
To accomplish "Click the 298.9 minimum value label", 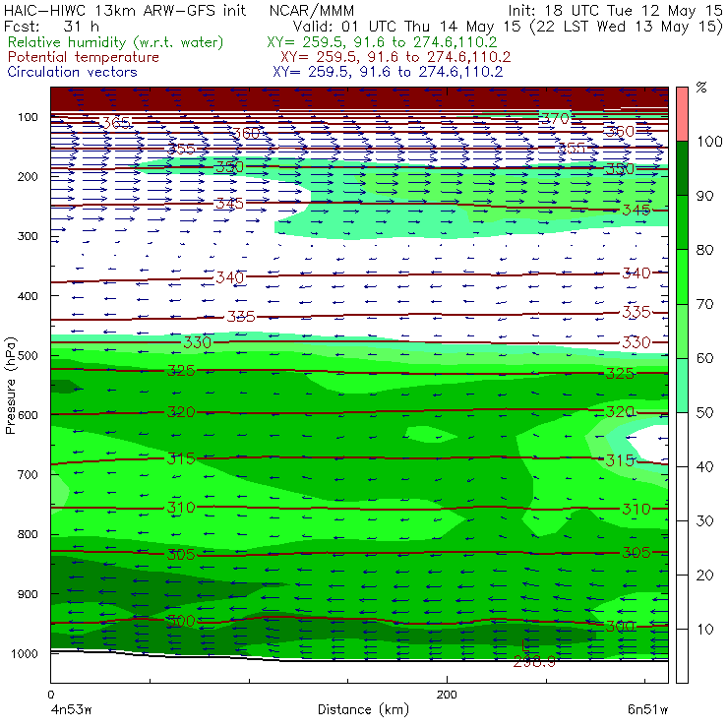I will click(534, 662).
